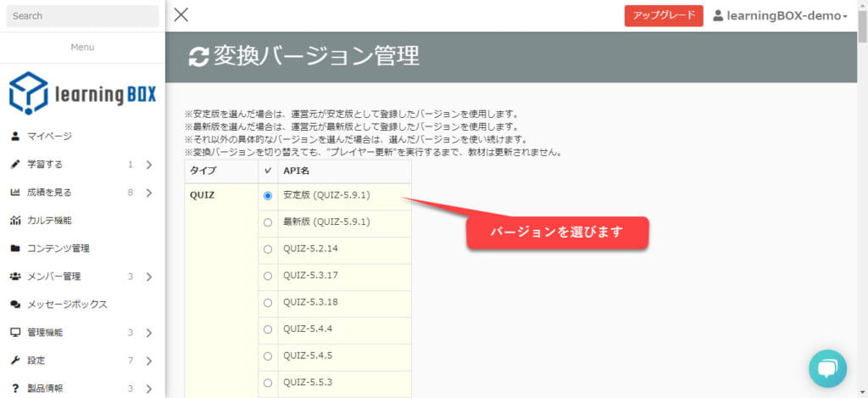
Task: Choose the QUIZ-5.3.17 version radio button
Action: 268,276
